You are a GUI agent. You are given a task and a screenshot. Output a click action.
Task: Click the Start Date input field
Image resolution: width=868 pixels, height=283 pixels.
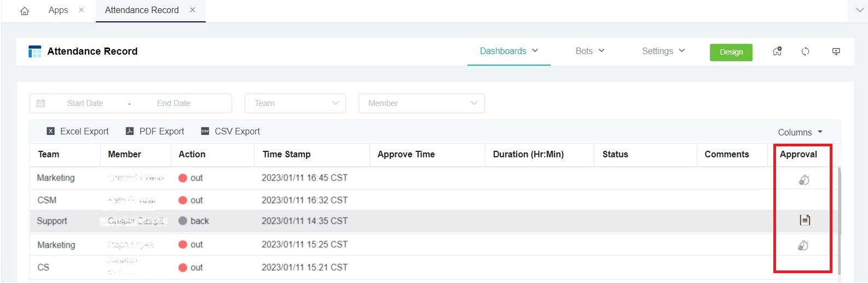click(x=85, y=103)
